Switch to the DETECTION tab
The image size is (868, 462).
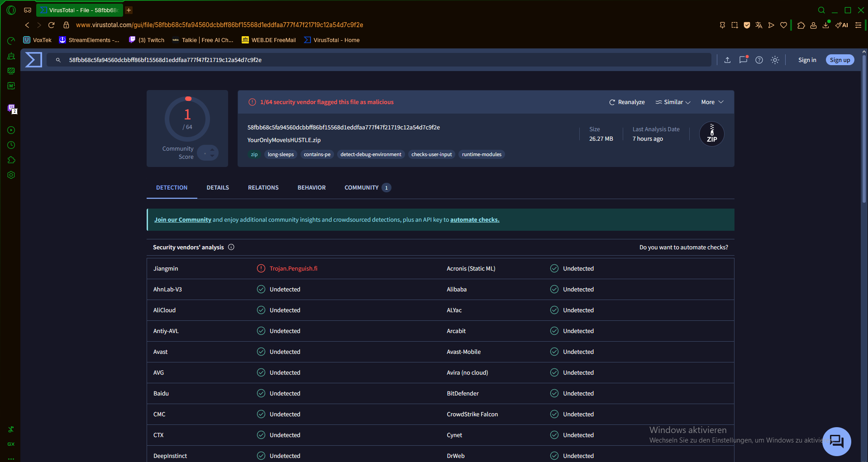tap(172, 188)
